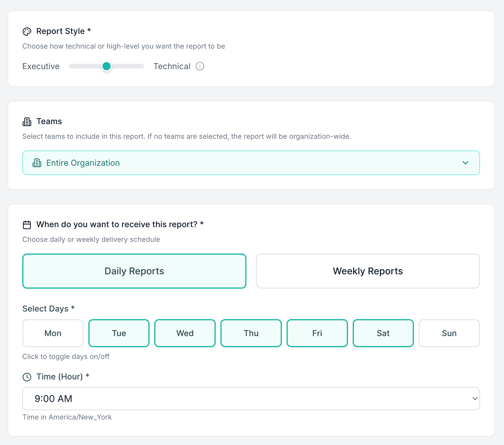
Task: Toggle Monday on in Select Days
Action: (x=53, y=333)
